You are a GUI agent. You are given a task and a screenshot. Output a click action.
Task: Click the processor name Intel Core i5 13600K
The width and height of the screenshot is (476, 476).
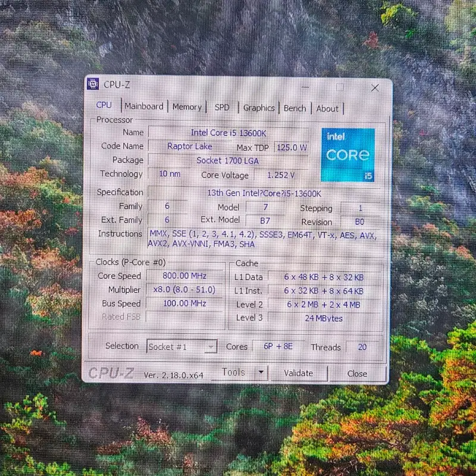(228, 133)
